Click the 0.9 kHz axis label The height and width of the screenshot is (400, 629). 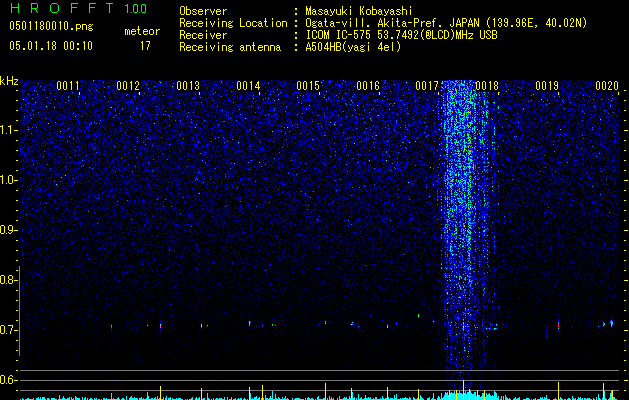8,230
